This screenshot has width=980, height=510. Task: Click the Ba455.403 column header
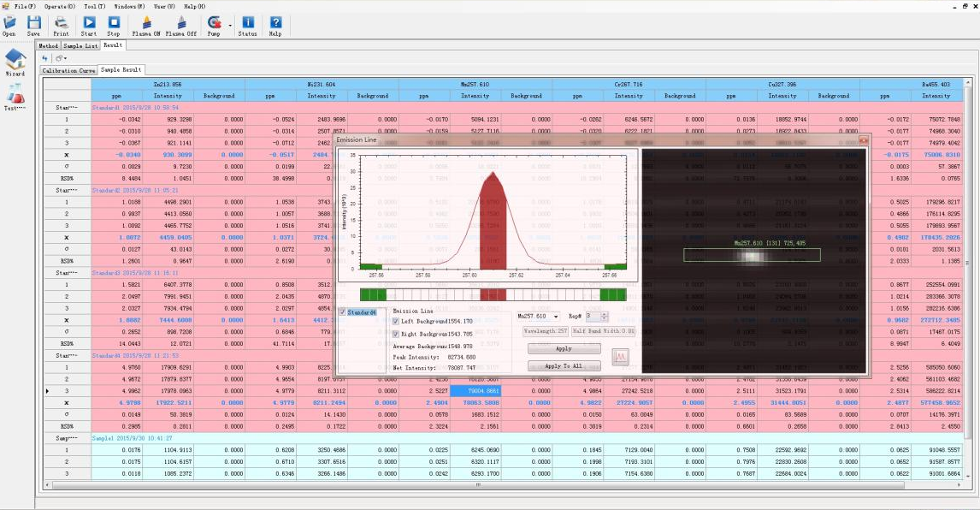(912, 84)
